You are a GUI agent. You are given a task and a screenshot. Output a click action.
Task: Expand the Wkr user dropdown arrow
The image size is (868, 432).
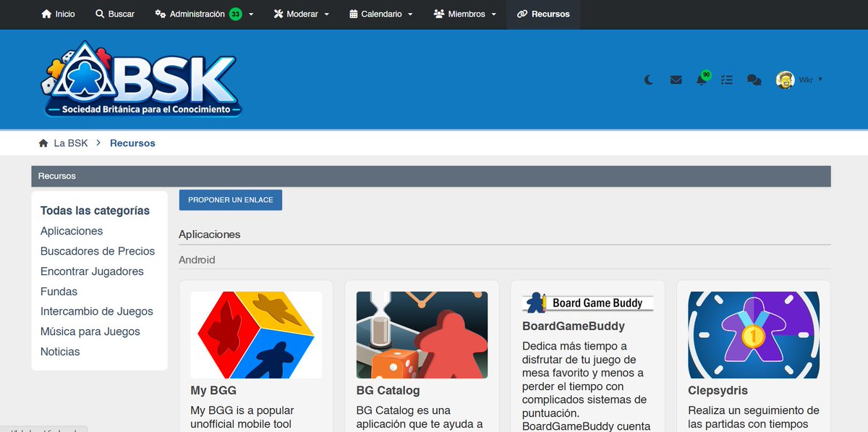pyautogui.click(x=820, y=79)
